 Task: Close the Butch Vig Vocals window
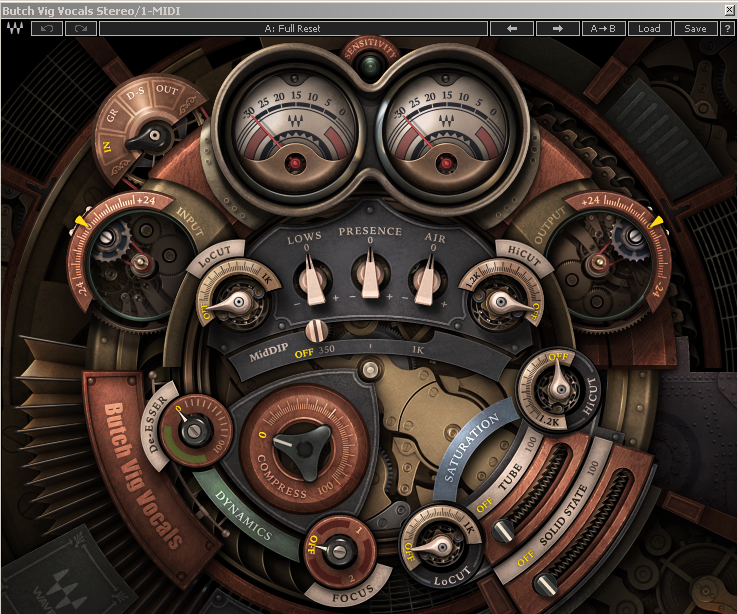click(x=729, y=9)
